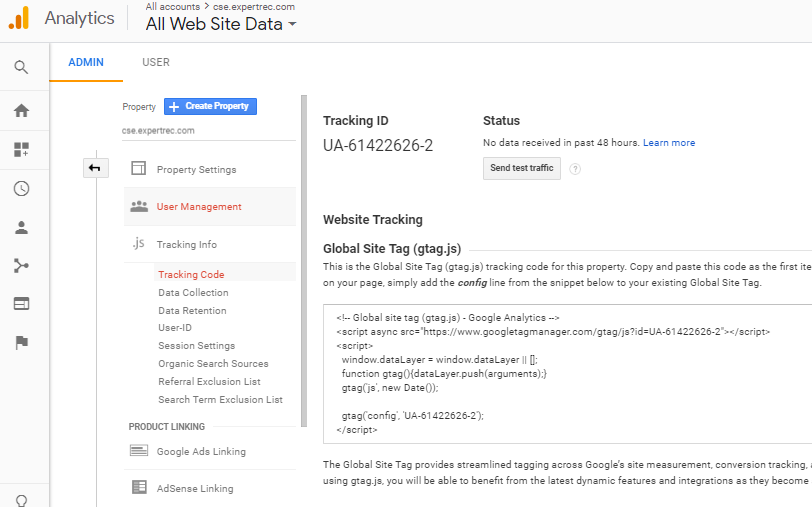Collapse the Tracking Info section
The image size is (812, 507).
[210, 244]
